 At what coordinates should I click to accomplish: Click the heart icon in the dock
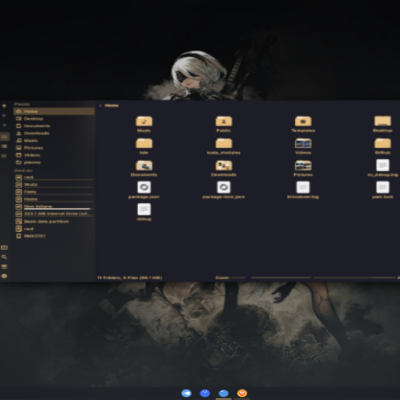pos(242,393)
